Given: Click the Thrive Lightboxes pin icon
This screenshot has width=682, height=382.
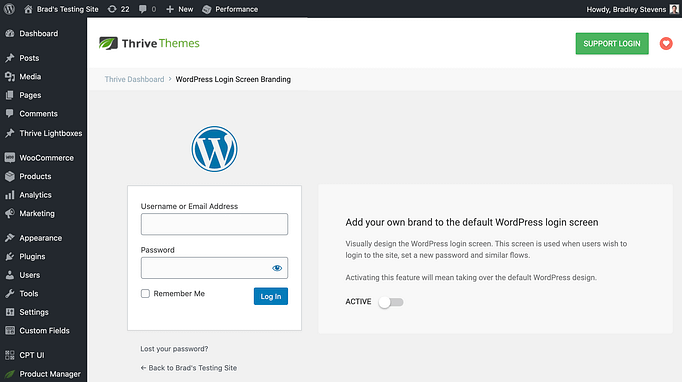Looking at the screenshot, I should 10,133.
